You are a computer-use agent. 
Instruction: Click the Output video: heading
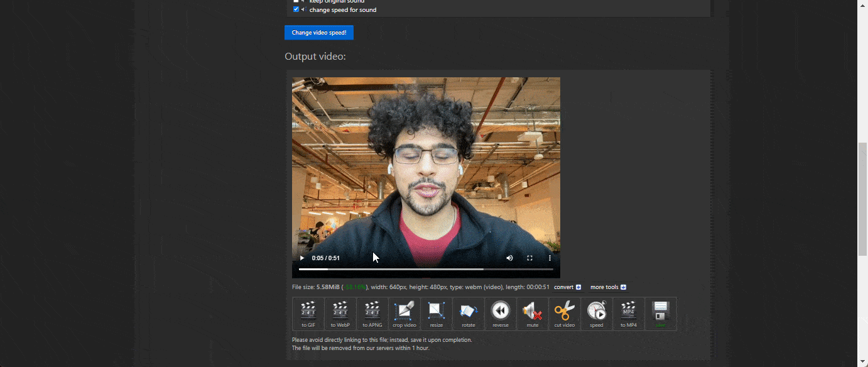(315, 57)
